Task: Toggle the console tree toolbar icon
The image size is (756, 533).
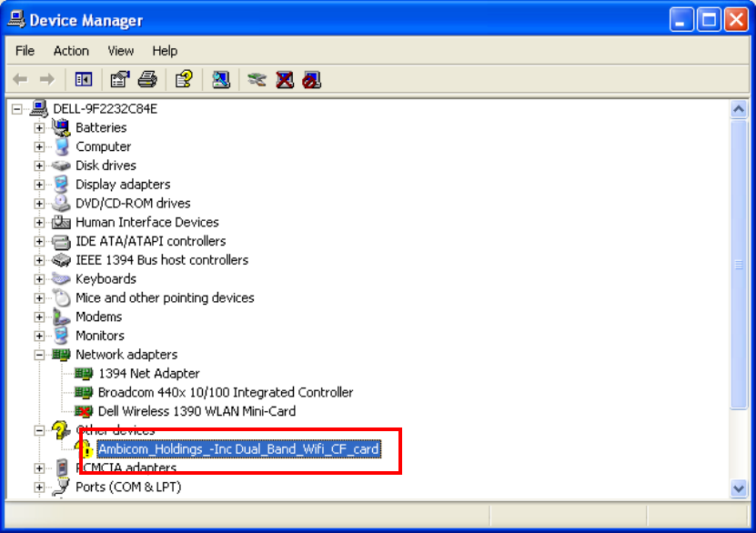Action: coord(84,79)
